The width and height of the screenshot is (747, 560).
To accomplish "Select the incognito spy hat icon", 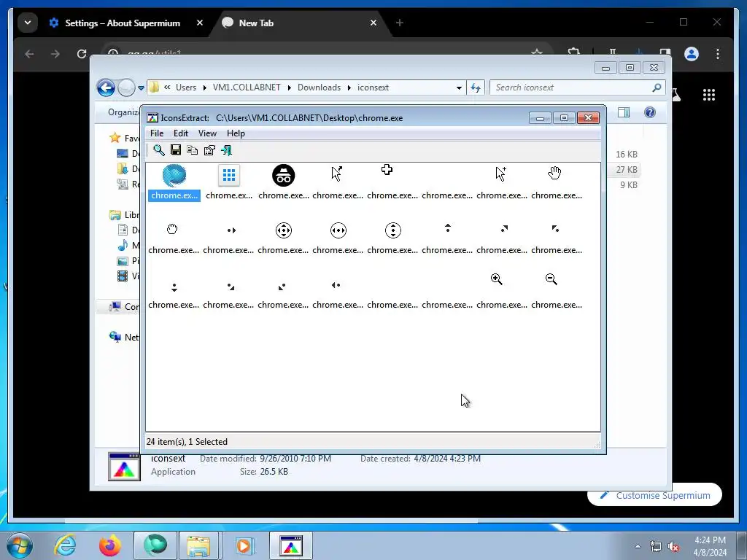I will [x=284, y=175].
